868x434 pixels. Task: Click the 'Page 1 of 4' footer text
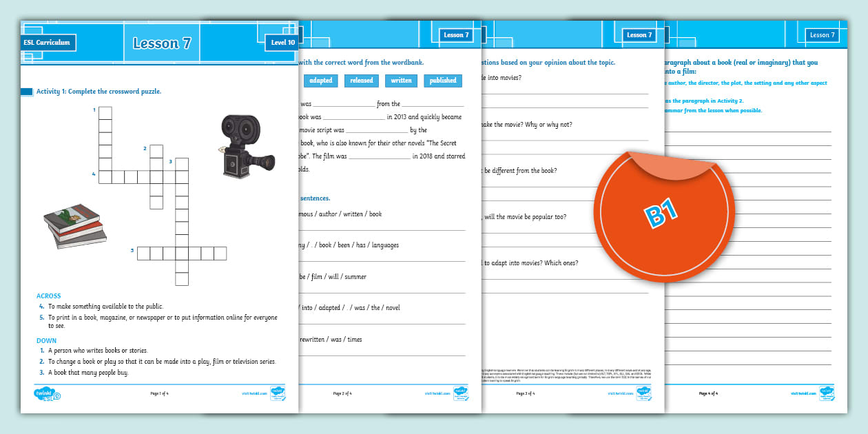[x=160, y=394]
